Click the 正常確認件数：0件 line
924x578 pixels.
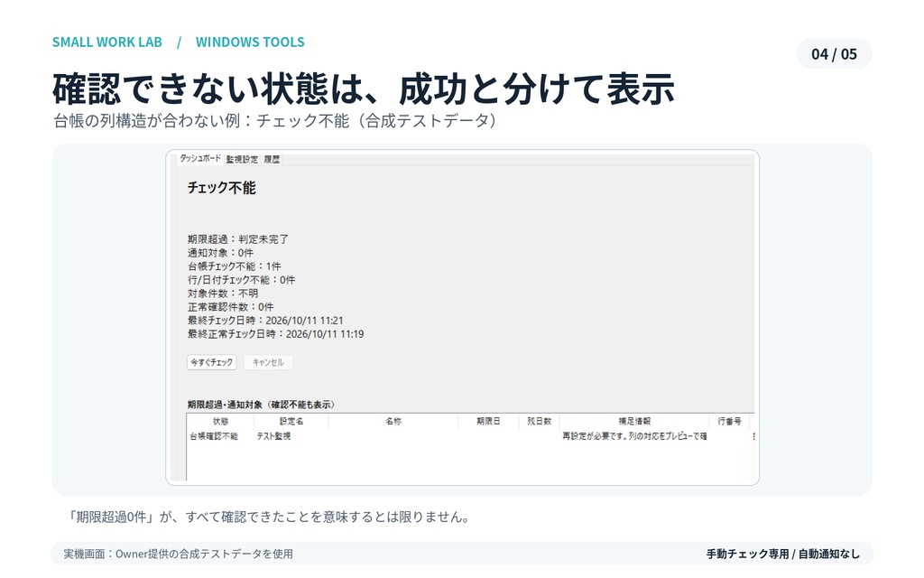click(231, 307)
